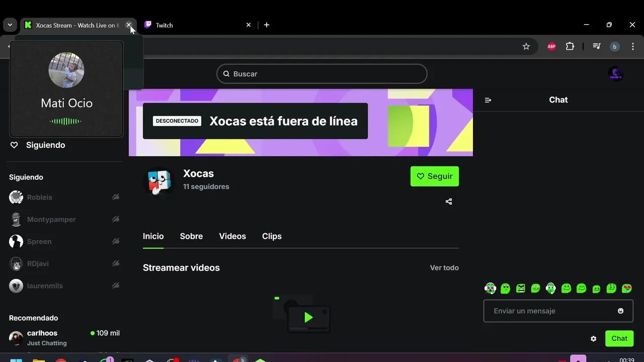This screenshot has height=362, width=644.
Task: Open the ABP Adblock Plus extension
Action: 551,46
